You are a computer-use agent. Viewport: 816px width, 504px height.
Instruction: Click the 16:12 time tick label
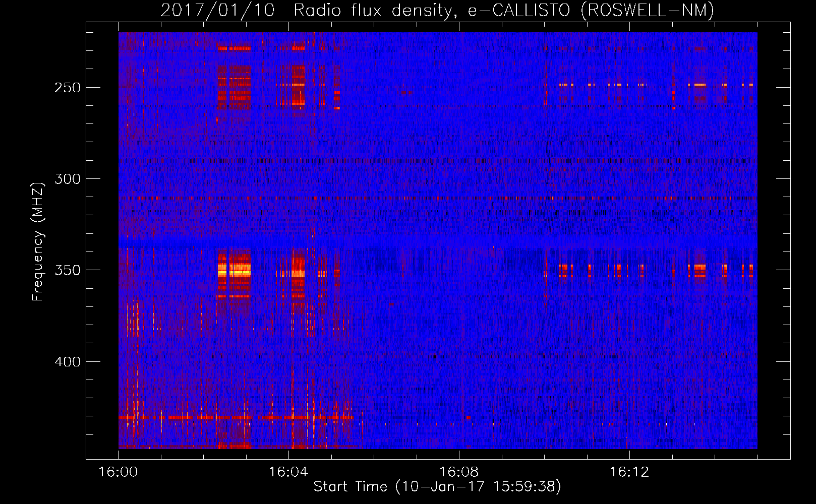click(x=629, y=472)
